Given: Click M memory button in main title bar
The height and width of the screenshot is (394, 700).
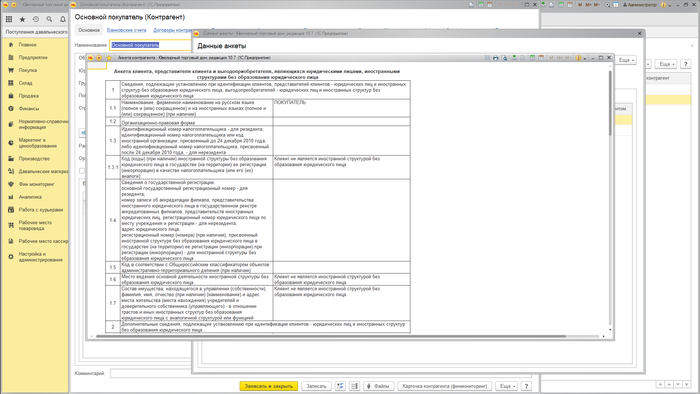Looking at the screenshot, I should (x=580, y=4).
